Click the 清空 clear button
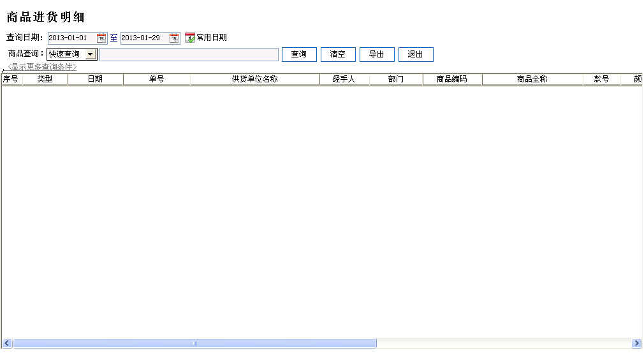Image resolution: width=644 pixels, height=353 pixels. click(x=338, y=54)
